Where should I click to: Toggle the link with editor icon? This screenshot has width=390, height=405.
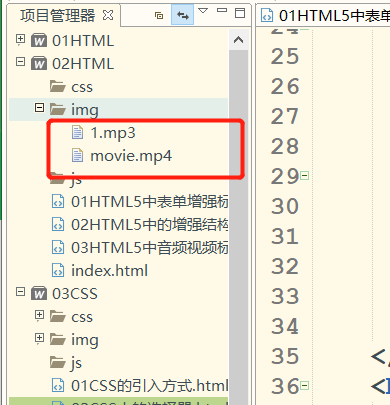(x=182, y=15)
